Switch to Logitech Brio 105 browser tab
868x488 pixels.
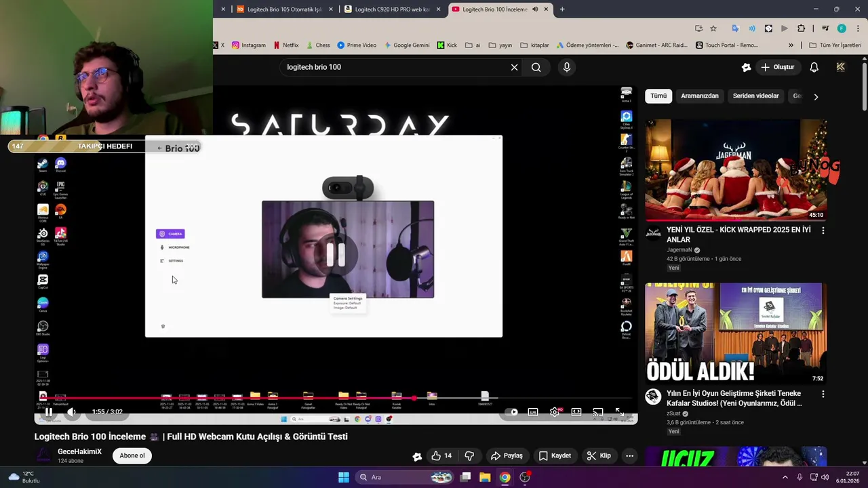tap(284, 9)
